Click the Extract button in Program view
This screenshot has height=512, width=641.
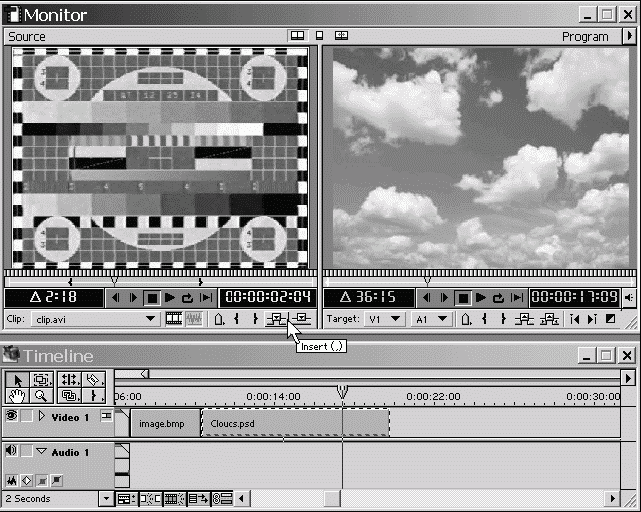click(x=549, y=319)
